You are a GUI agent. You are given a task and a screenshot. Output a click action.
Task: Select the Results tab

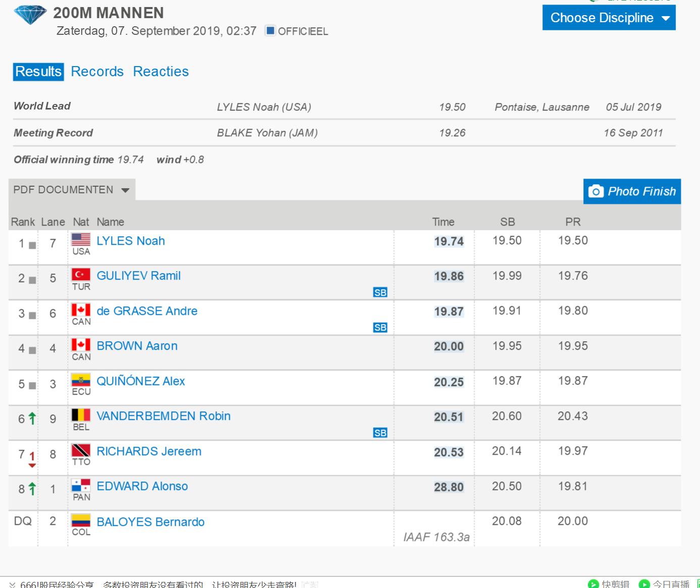coord(38,72)
